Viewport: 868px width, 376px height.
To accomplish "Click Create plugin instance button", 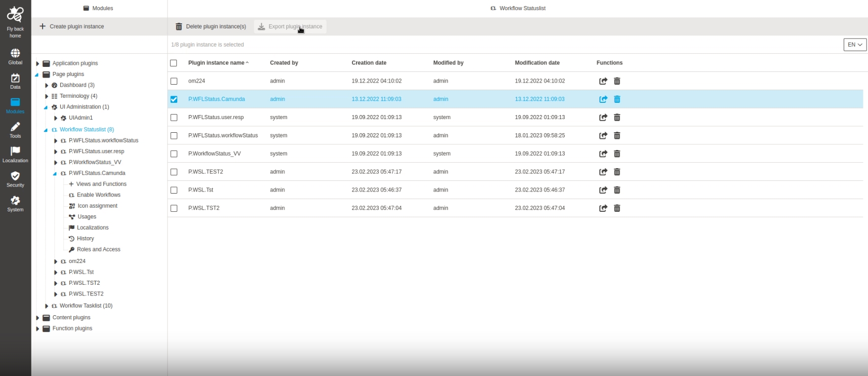I will (72, 26).
